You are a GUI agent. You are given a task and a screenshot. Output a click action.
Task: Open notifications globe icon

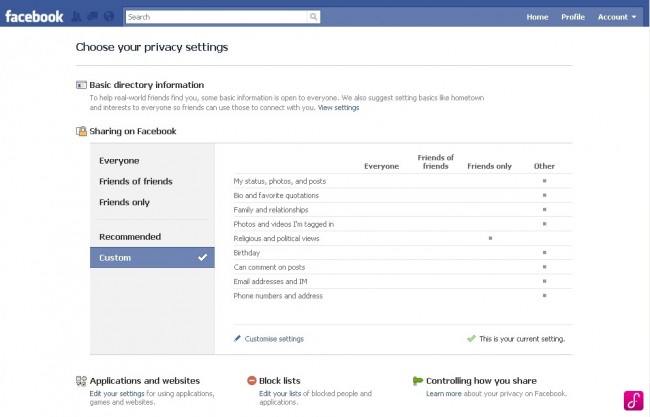click(109, 17)
